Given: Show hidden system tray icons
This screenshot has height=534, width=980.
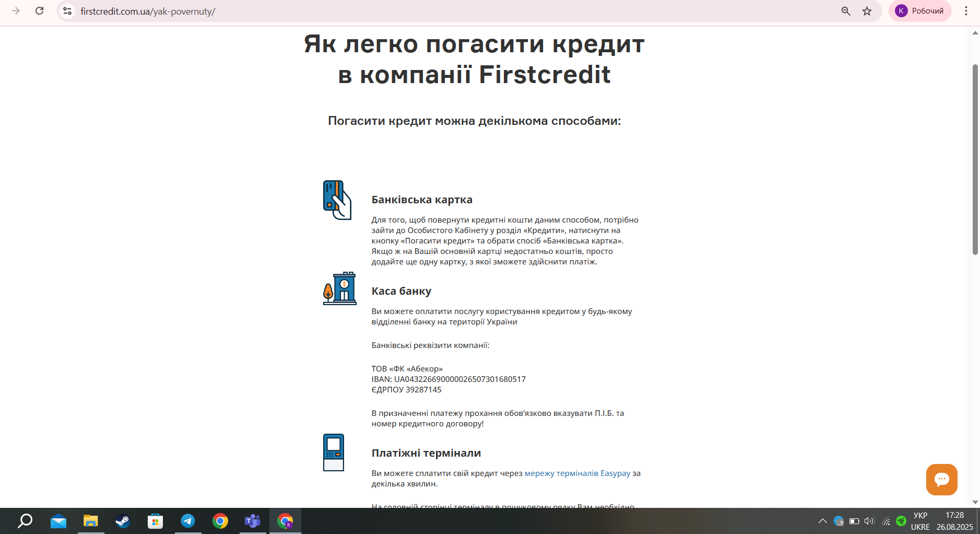Looking at the screenshot, I should [x=823, y=521].
